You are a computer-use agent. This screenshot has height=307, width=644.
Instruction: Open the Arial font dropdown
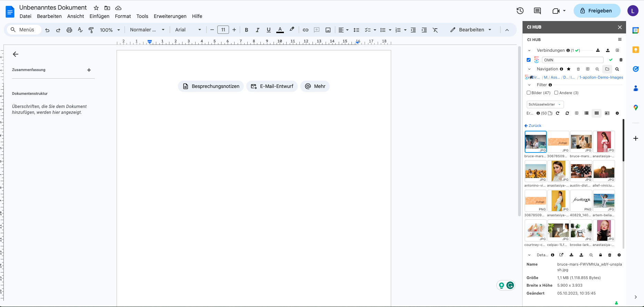point(188,30)
